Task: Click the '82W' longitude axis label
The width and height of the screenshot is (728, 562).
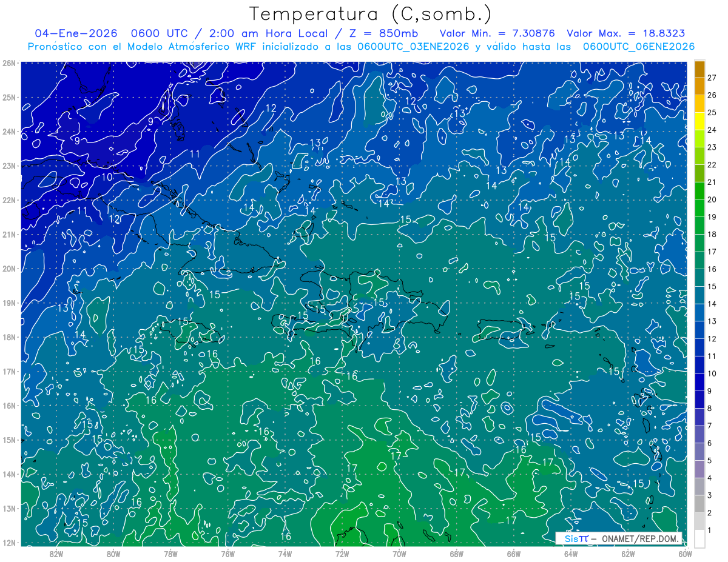Action: [x=56, y=554]
